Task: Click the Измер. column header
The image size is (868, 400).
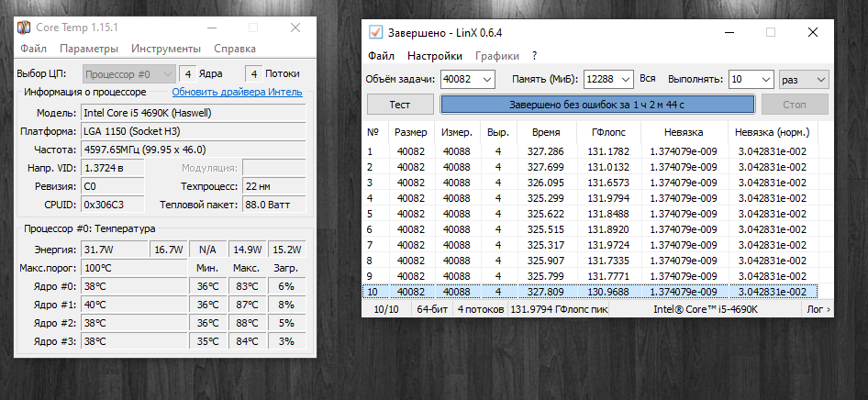Action: pyautogui.click(x=457, y=132)
